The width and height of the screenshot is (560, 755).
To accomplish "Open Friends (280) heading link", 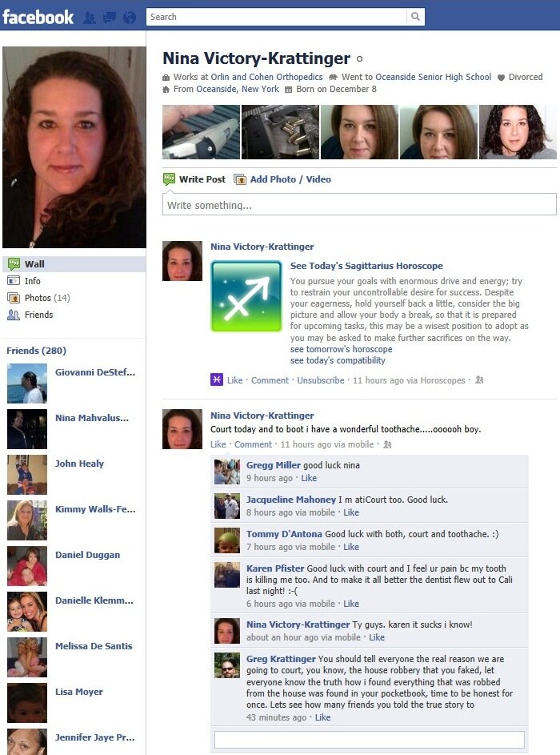I will pos(36,351).
